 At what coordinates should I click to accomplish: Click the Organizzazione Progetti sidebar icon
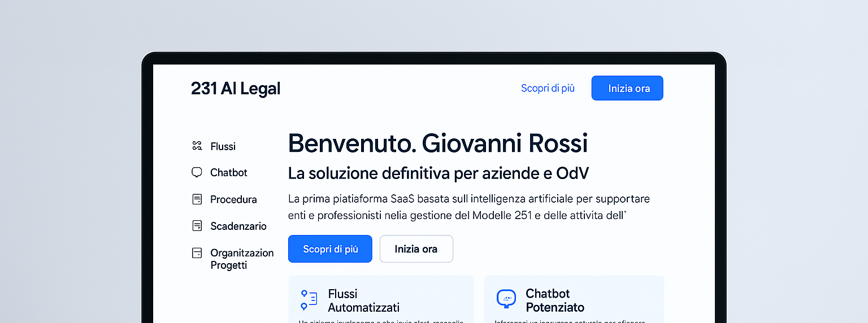coord(197,253)
